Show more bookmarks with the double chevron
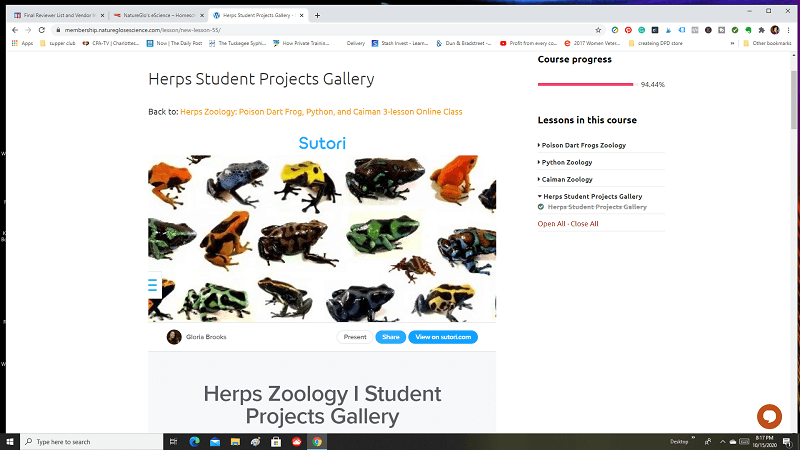Viewport: 800px width, 450px height. tap(733, 43)
